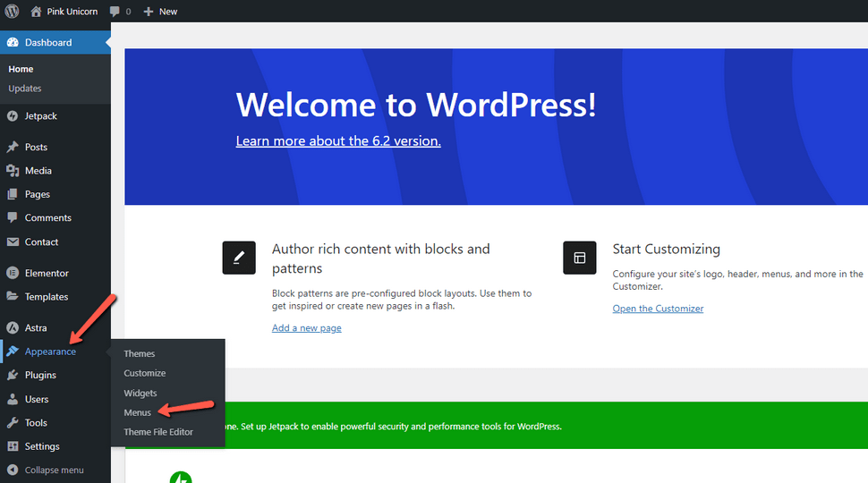
Task: Click the Pages icon in sidebar
Action: click(x=13, y=194)
